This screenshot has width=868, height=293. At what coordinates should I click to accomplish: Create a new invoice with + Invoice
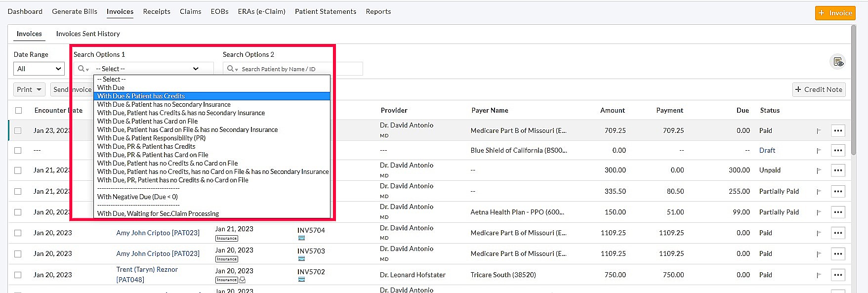click(x=835, y=13)
